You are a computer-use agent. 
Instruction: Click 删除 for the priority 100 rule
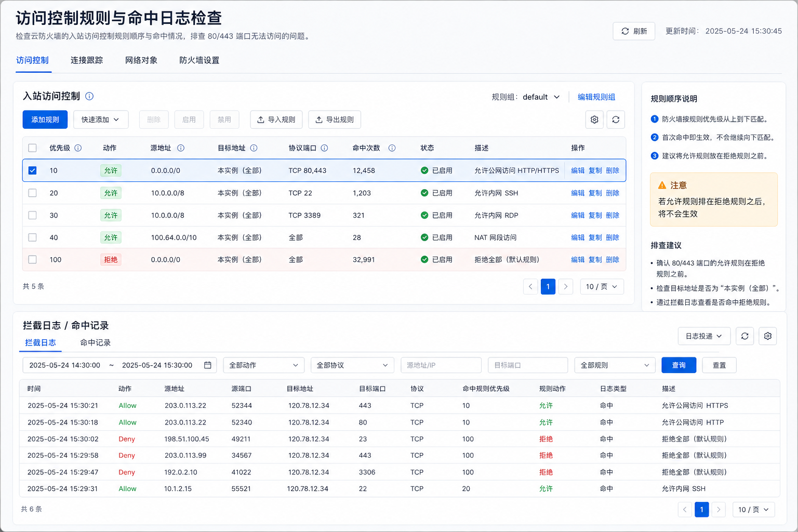pos(613,260)
